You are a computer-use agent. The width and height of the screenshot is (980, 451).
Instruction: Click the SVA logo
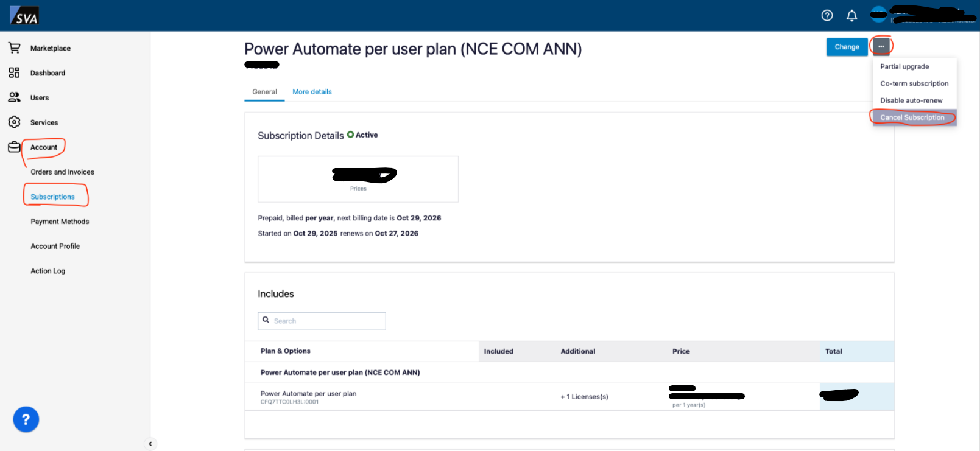(x=24, y=16)
